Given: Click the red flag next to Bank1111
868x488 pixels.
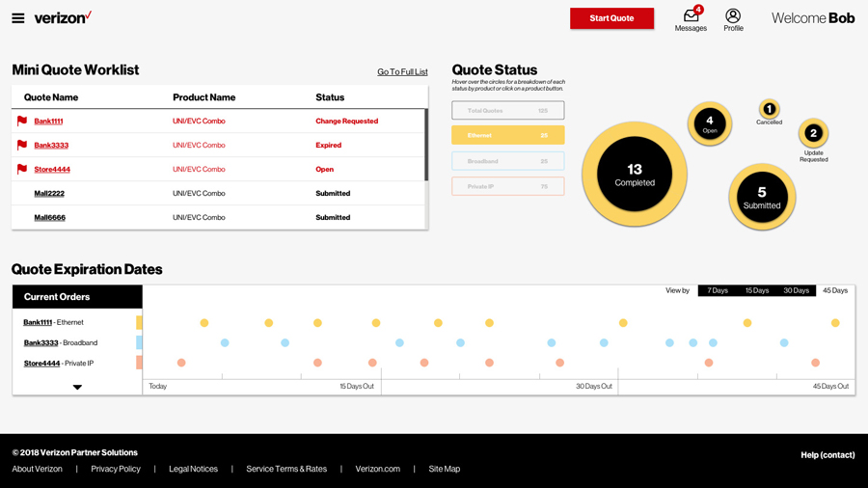Looking at the screenshot, I should pyautogui.click(x=22, y=121).
